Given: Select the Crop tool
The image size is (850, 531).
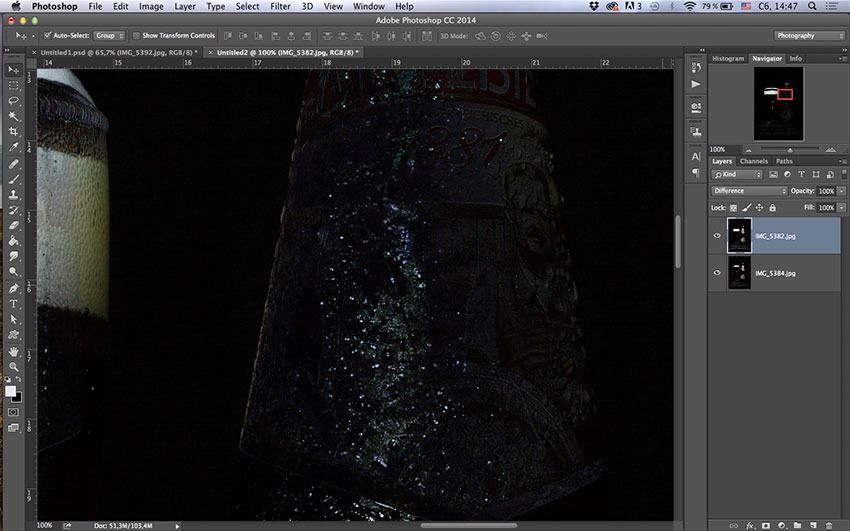Looking at the screenshot, I should [14, 131].
